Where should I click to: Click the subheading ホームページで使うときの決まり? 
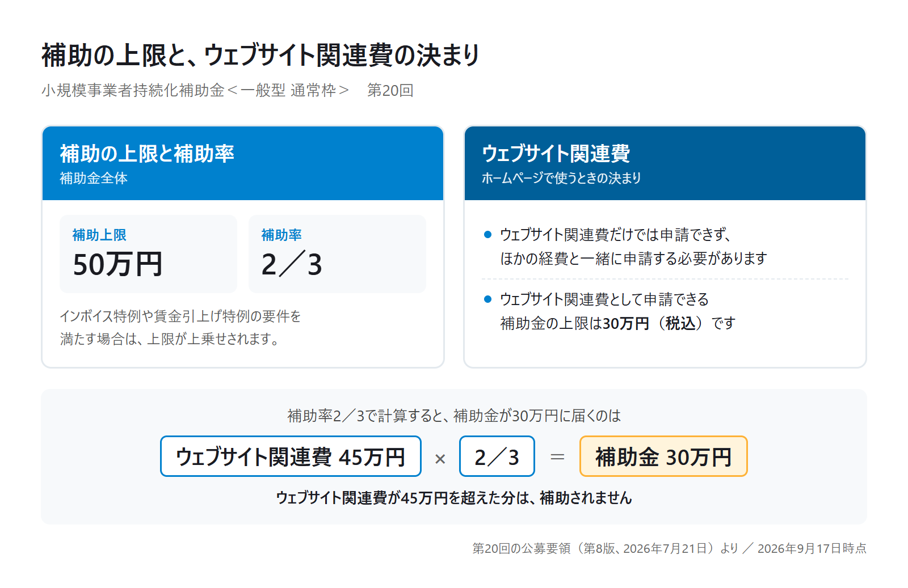point(561,178)
